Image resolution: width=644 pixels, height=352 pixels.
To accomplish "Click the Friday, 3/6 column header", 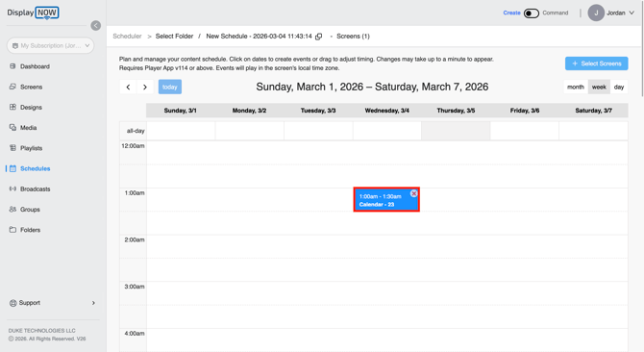I will (525, 111).
